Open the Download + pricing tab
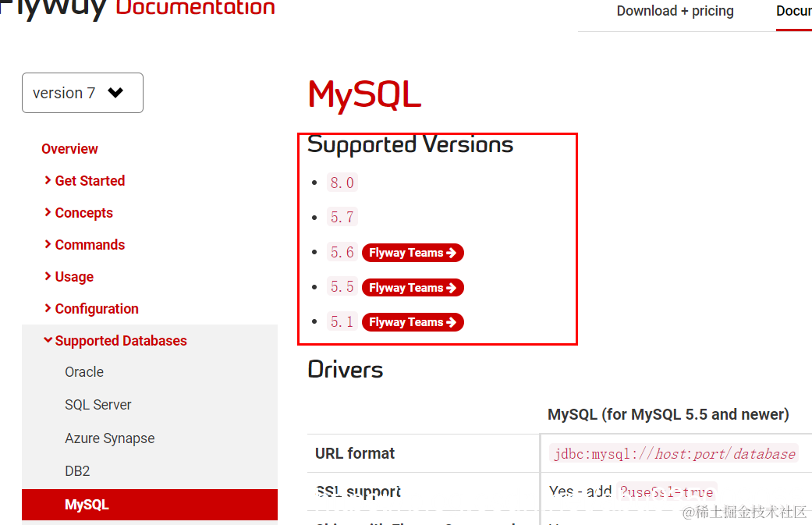Screen dimensions: 812x525 coord(675,11)
